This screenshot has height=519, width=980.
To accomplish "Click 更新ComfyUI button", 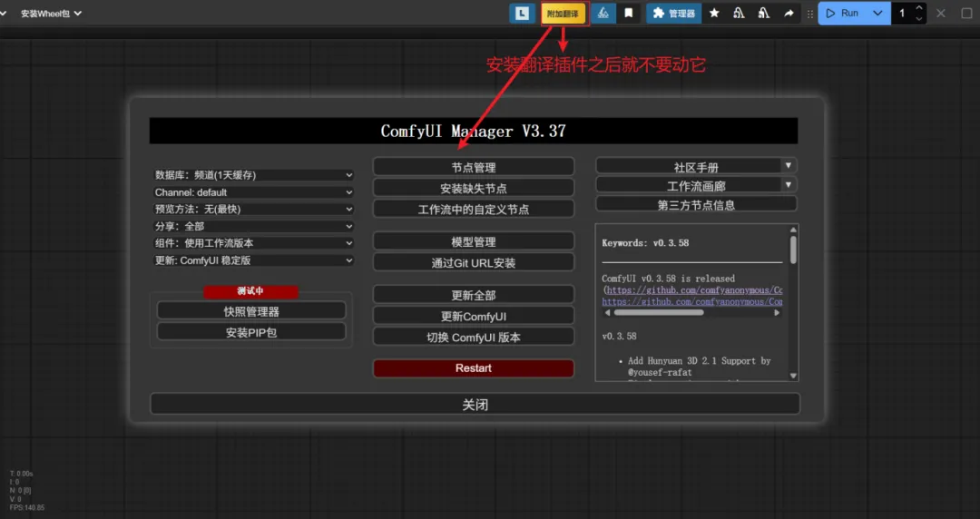I will pos(473,316).
